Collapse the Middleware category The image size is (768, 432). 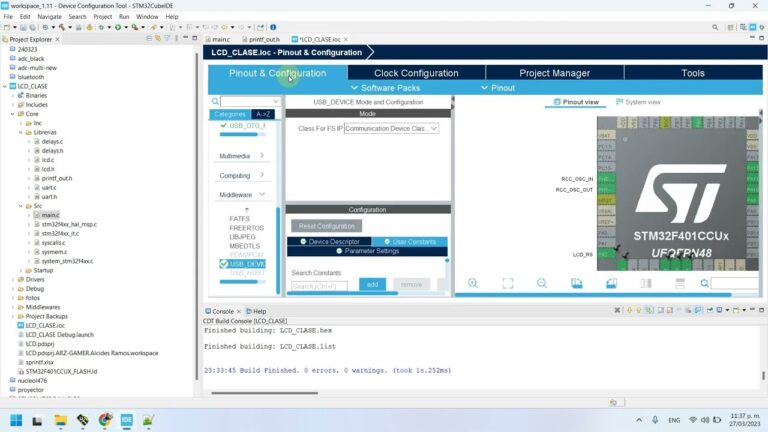(242, 194)
